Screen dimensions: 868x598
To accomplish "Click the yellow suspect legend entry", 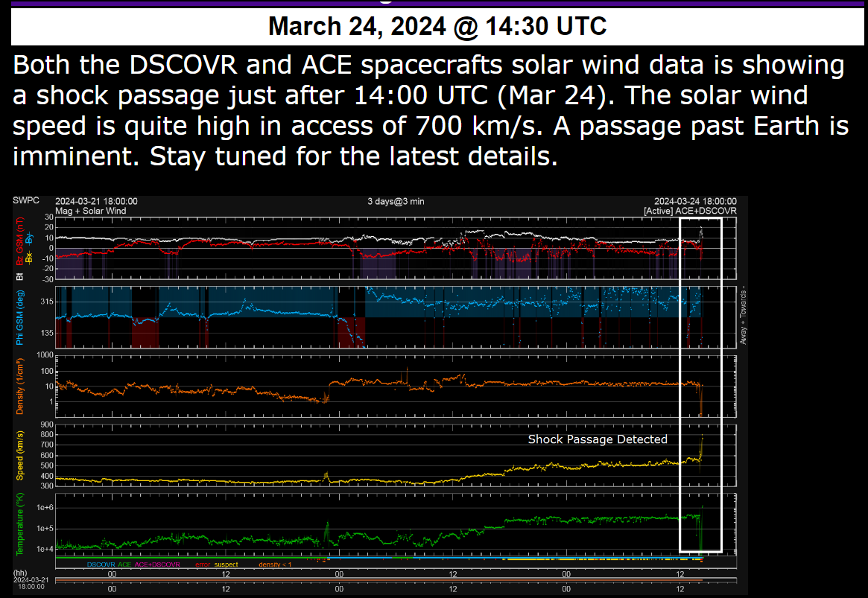I will click(226, 564).
